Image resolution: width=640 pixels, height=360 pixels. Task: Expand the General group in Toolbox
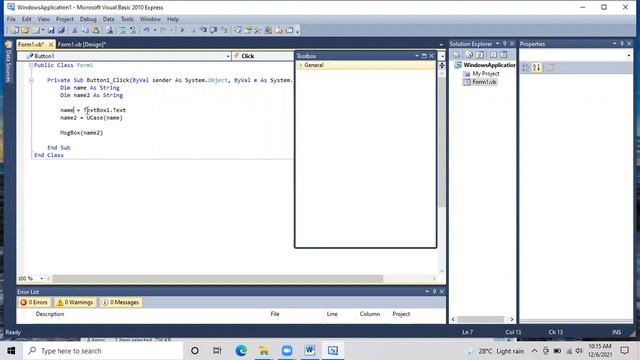click(301, 65)
